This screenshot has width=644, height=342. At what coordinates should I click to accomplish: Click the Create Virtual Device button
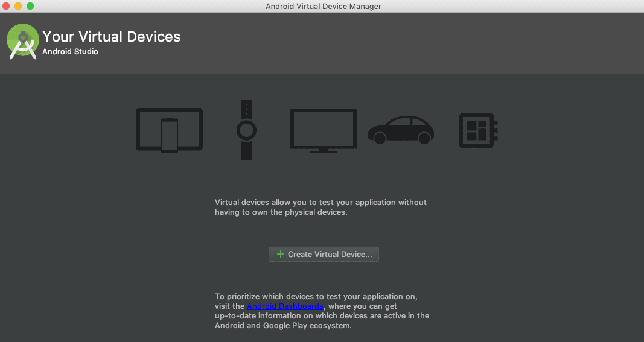tap(324, 254)
